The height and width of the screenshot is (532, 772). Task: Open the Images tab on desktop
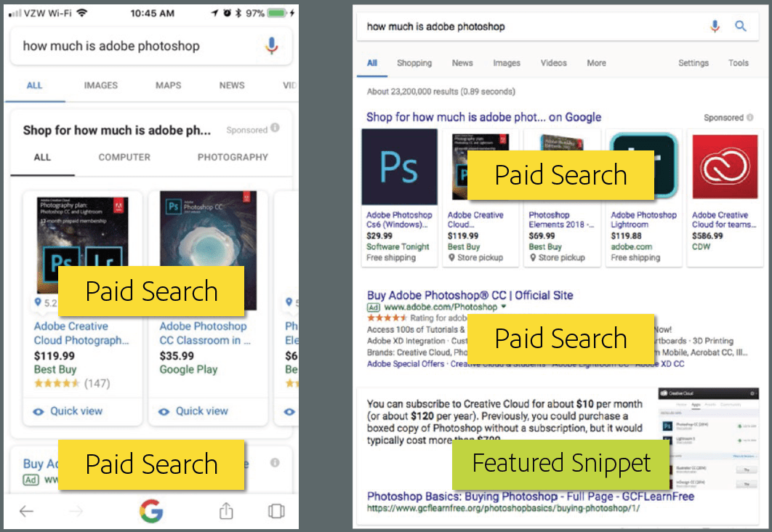coord(507,63)
